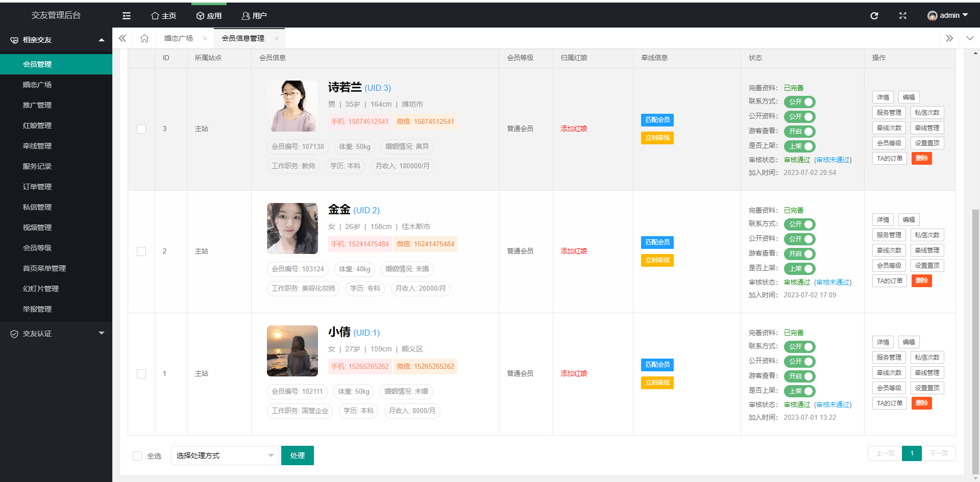Click the refresh icon in top bar

click(x=874, y=16)
